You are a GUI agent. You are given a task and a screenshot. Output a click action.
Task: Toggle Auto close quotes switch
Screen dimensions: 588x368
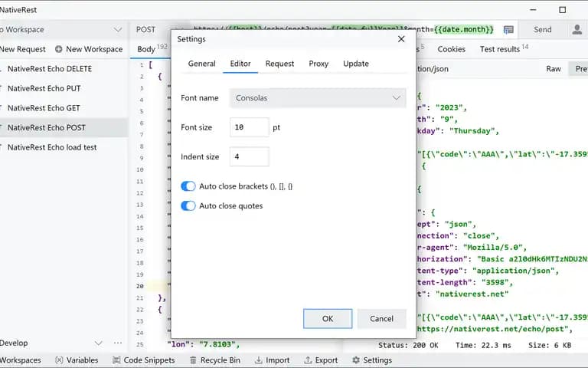point(188,205)
